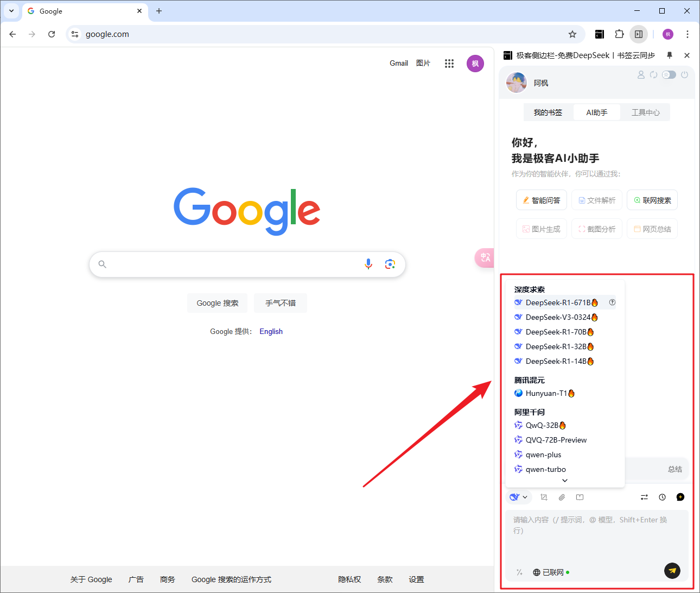Pin the side panel with the pin icon

point(670,55)
